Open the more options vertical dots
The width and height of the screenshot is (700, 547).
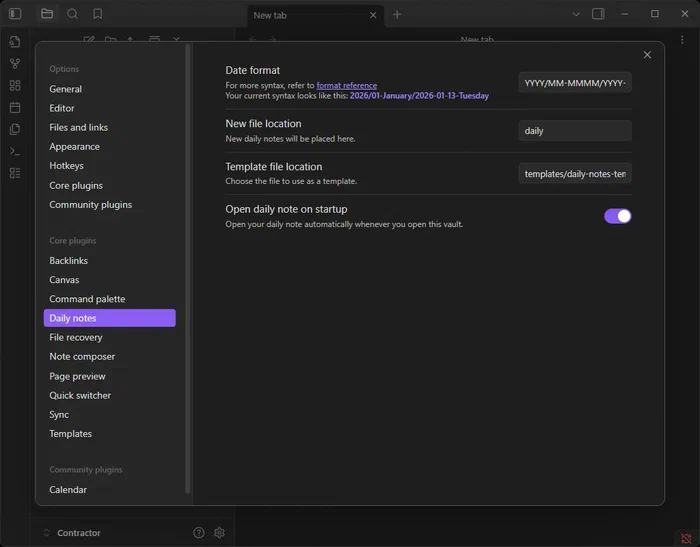click(x=682, y=40)
